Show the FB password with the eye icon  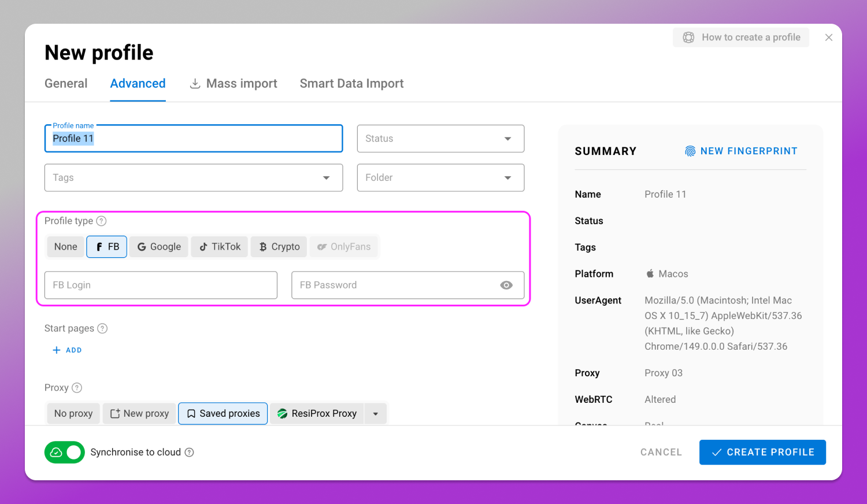pyautogui.click(x=506, y=285)
